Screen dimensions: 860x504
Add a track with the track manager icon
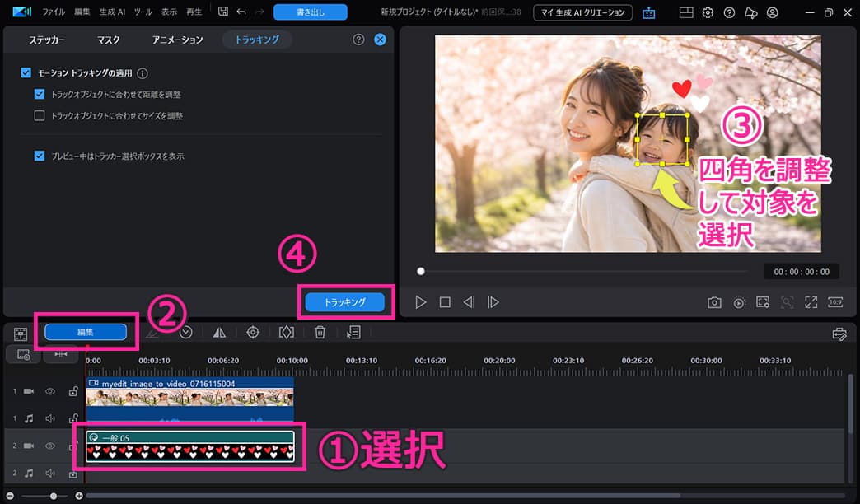pyautogui.click(x=24, y=354)
